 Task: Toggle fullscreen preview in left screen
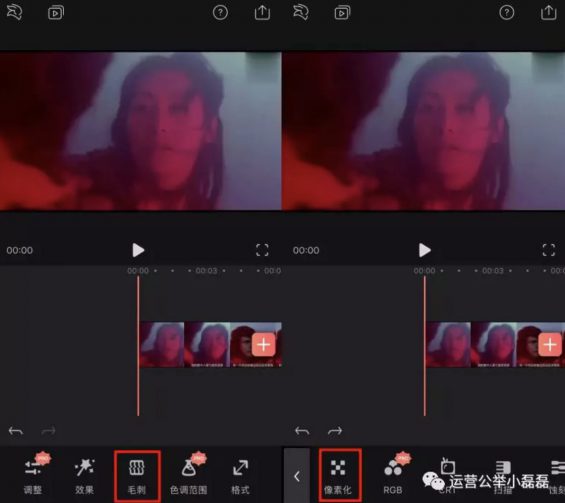coord(262,250)
